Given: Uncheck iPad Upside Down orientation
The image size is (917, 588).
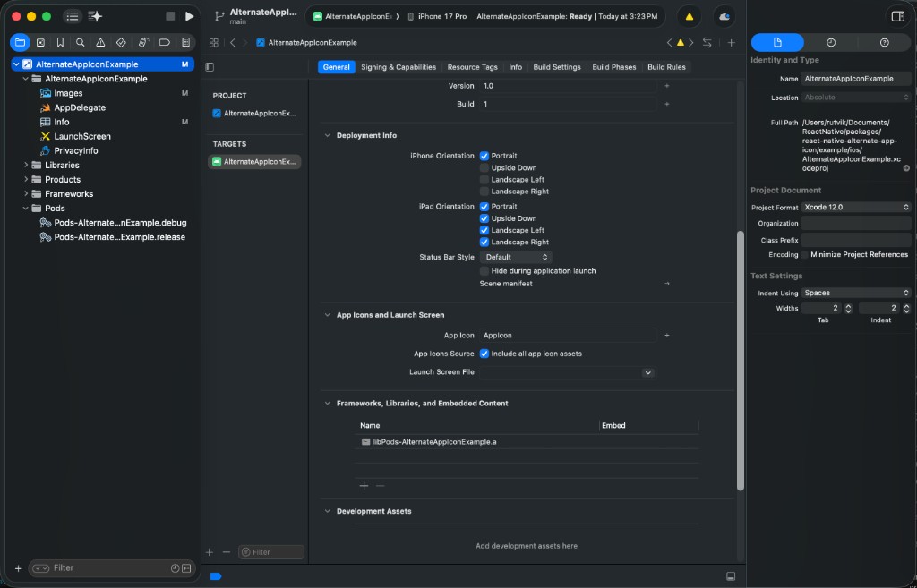Looking at the screenshot, I should point(484,218).
